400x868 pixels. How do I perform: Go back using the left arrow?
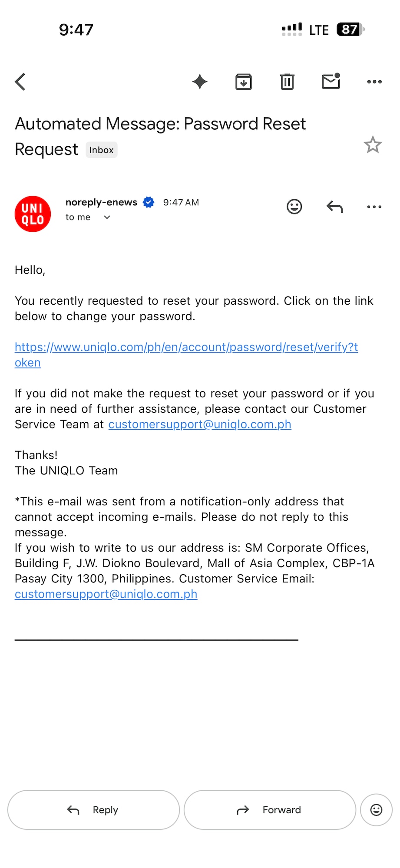pos(20,82)
